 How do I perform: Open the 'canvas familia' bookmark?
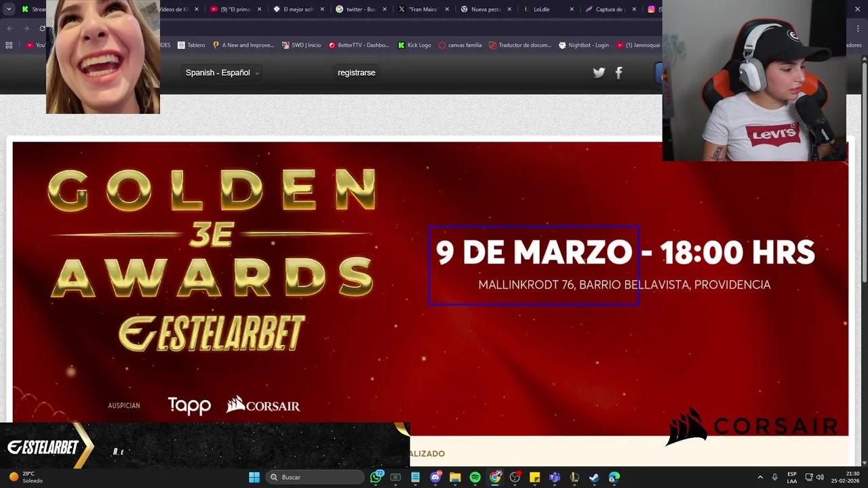[x=460, y=45]
